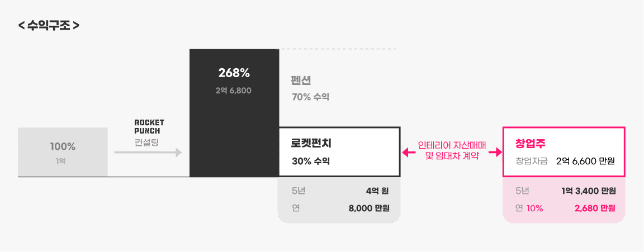Select the 펜션 label
This screenshot has height=252, width=644.
(301, 80)
